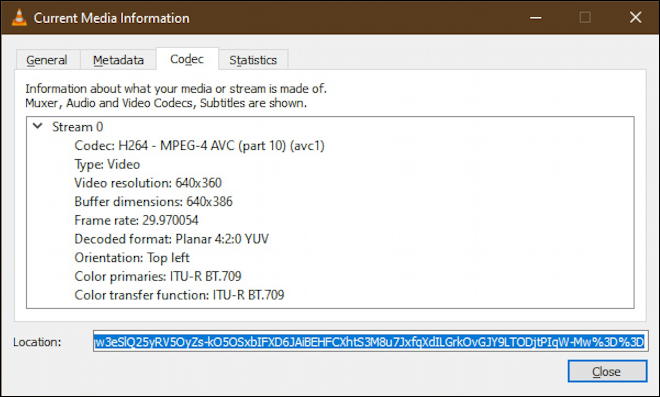This screenshot has width=660, height=397.
Task: Select the Orientation: Top left row
Action: [132, 257]
